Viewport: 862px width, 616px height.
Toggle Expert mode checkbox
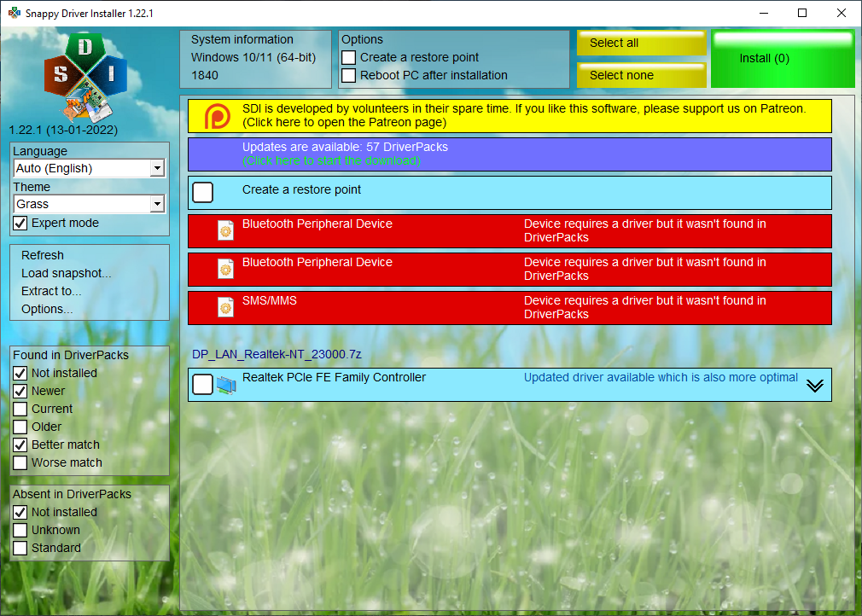coord(20,223)
